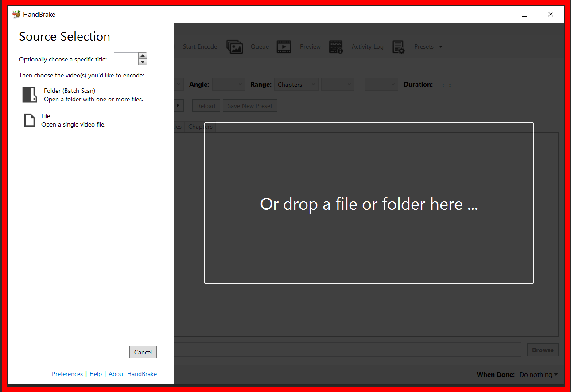
Task: Click the Save New Preset button
Action: tap(250, 105)
